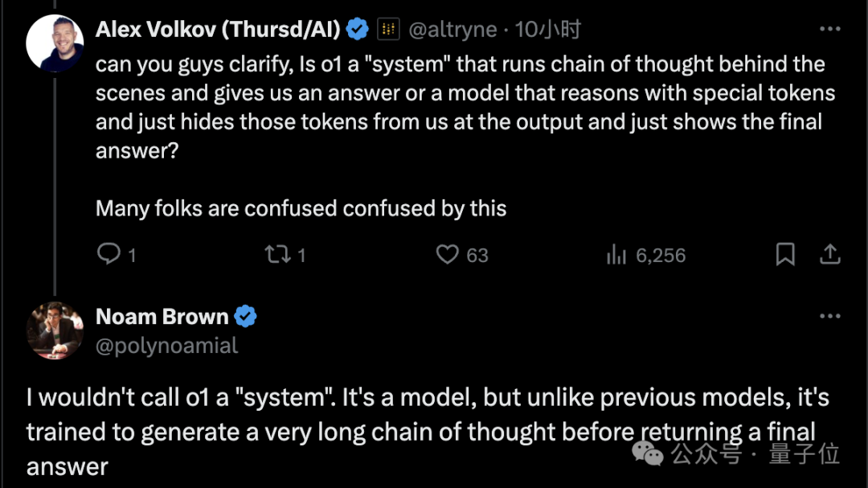Viewport: 868px width, 488px height.
Task: Open Alex Volkov's profile picture
Action: (55, 43)
